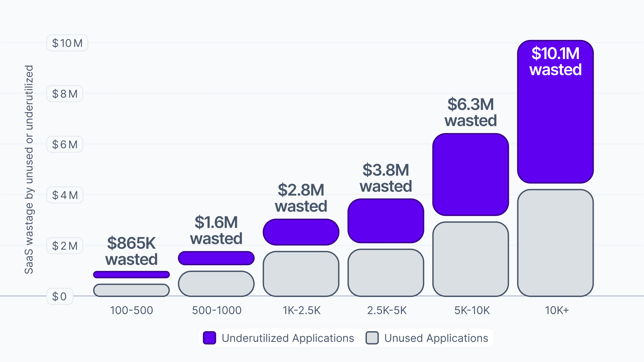Select the gray bar for 1K-2.5K
Viewport: 644px width, 362px height.
301,274
